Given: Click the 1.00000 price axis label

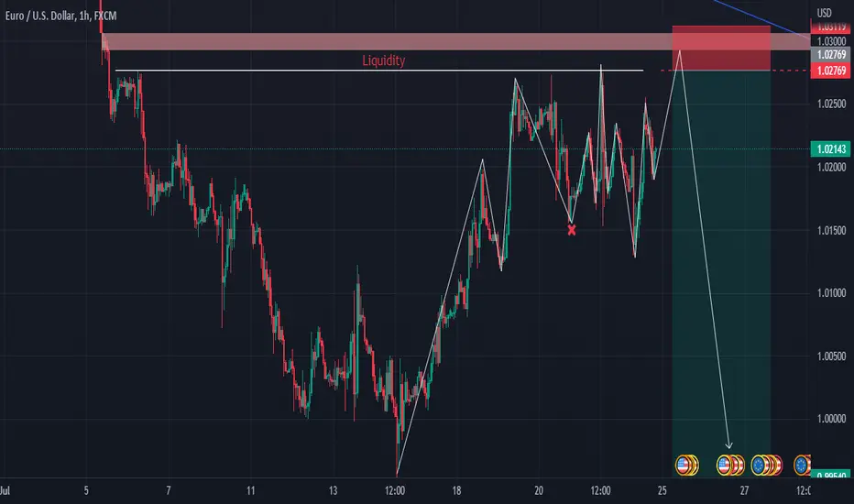Looking at the screenshot, I should click(x=831, y=419).
